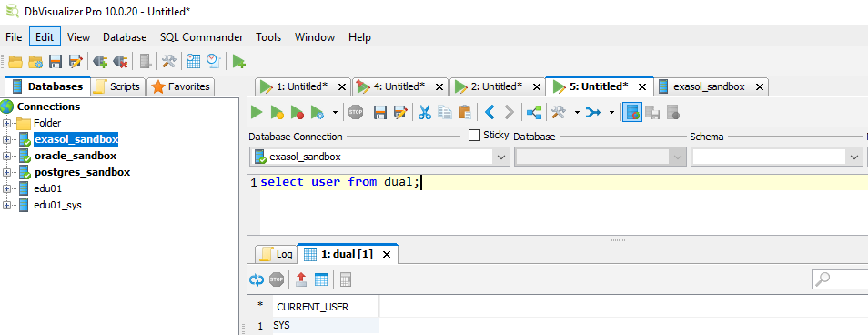
Task: Click the grayed server-with-floppy icon
Action: click(x=652, y=112)
